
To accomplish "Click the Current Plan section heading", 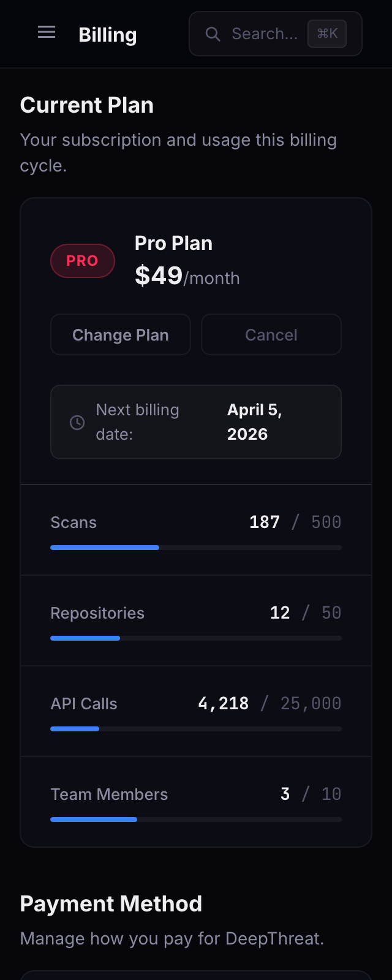I will 87,105.
